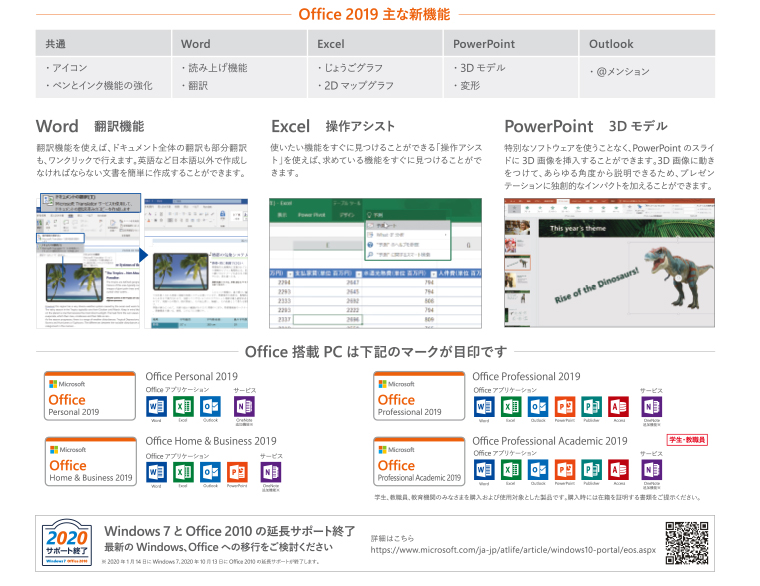
Task: Click the PowerPoint icon in Office Professional 2019 row
Action: click(x=565, y=407)
